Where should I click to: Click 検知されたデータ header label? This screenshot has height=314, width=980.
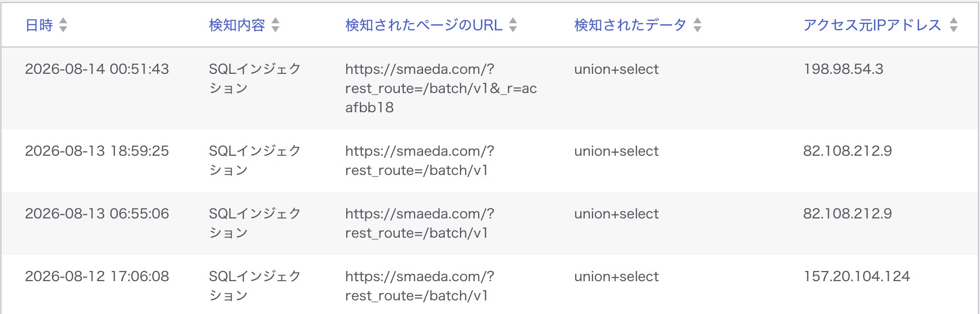tap(630, 25)
